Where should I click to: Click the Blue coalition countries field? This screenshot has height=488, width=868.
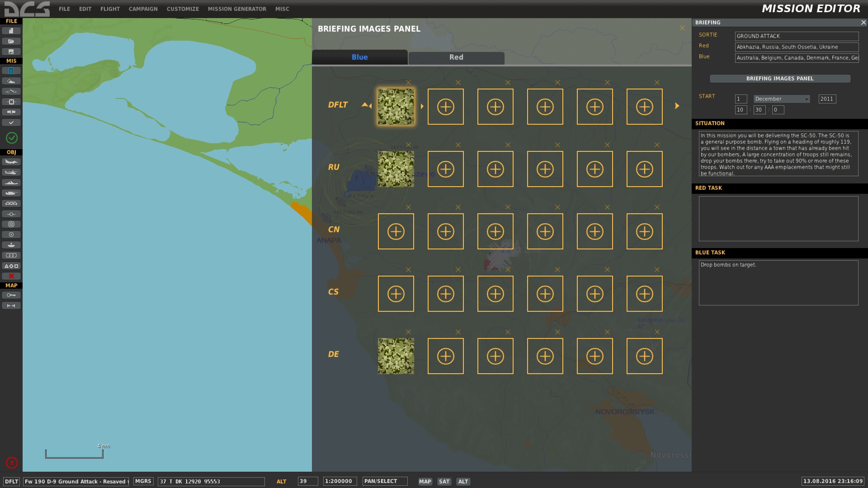797,58
